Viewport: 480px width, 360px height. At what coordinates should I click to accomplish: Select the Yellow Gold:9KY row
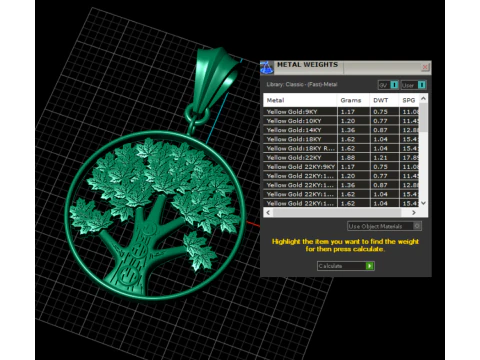[341, 112]
